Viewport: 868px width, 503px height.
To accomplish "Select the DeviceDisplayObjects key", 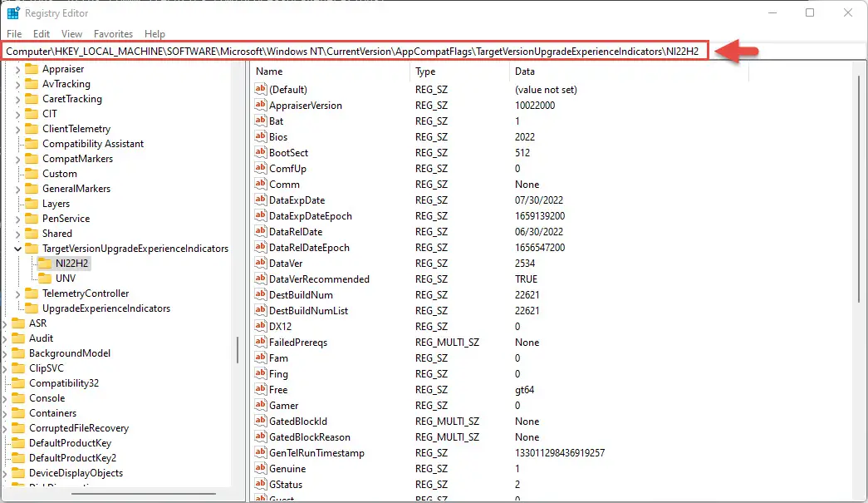I will tap(76, 473).
